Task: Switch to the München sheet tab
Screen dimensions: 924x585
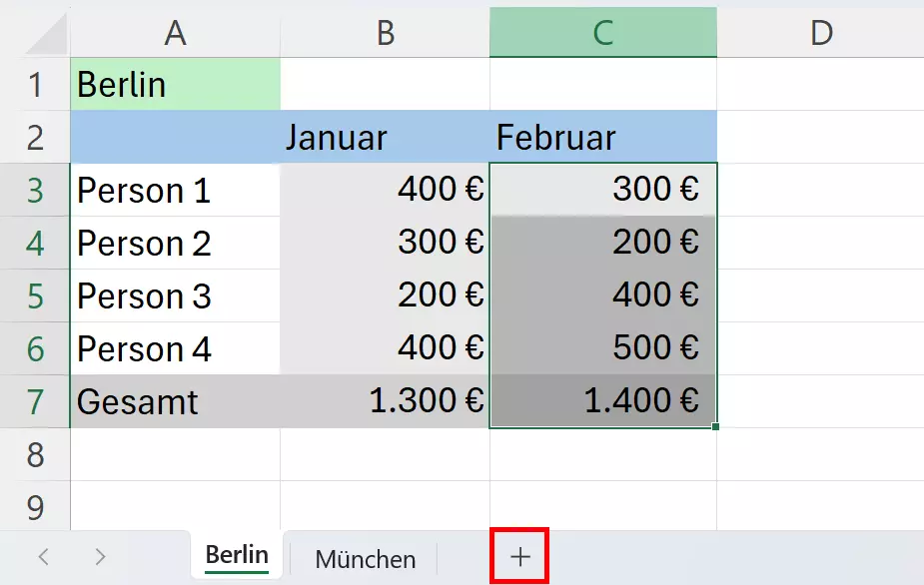Action: click(364, 558)
